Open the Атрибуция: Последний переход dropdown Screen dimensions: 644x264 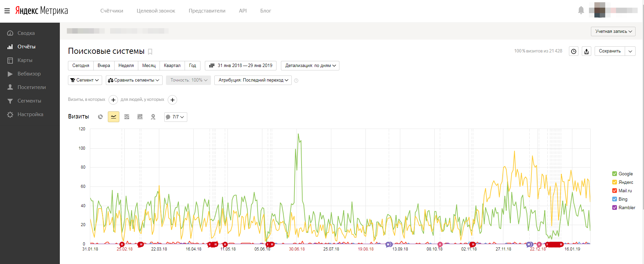253,80
